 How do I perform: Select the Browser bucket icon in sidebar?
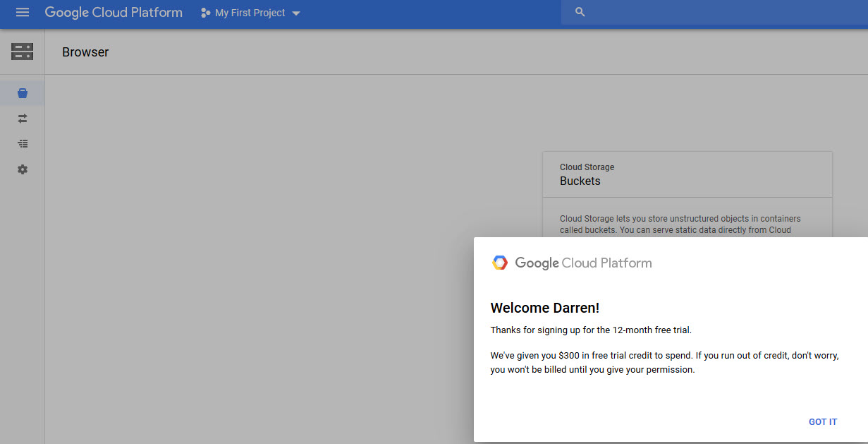click(x=23, y=93)
